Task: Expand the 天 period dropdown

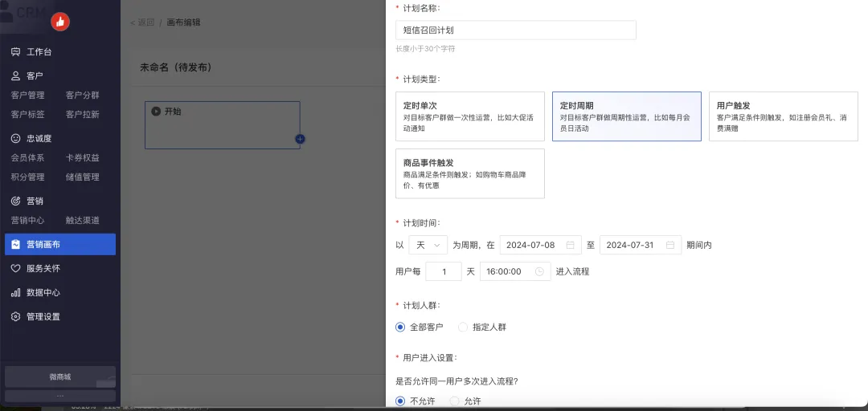Action: [x=428, y=245]
